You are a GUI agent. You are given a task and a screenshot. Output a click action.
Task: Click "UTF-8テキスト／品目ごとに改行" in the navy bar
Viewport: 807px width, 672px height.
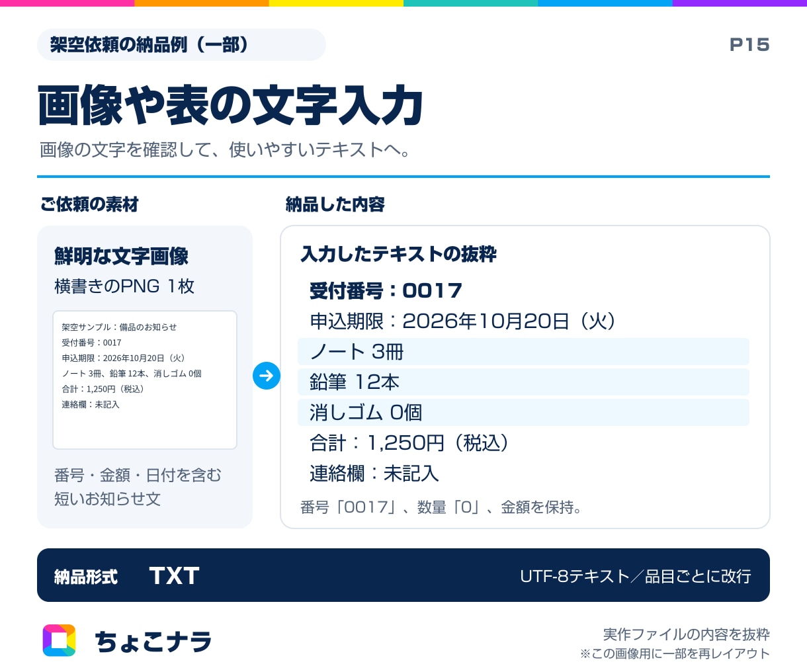[x=636, y=577]
